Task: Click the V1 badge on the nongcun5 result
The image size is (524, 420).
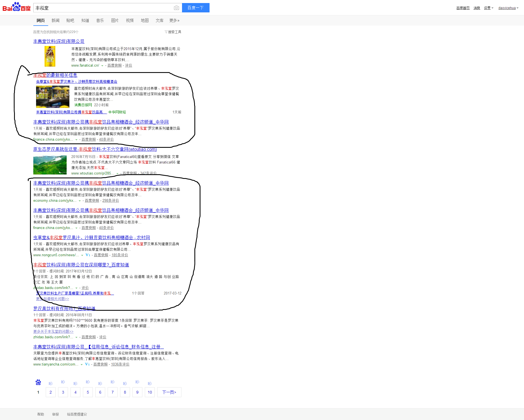Action: [x=88, y=255]
